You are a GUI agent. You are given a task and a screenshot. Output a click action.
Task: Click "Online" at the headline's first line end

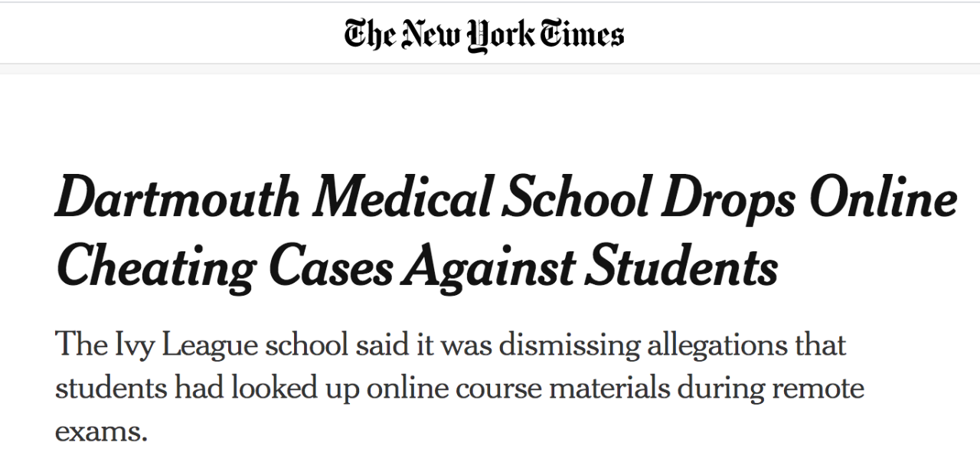click(883, 198)
